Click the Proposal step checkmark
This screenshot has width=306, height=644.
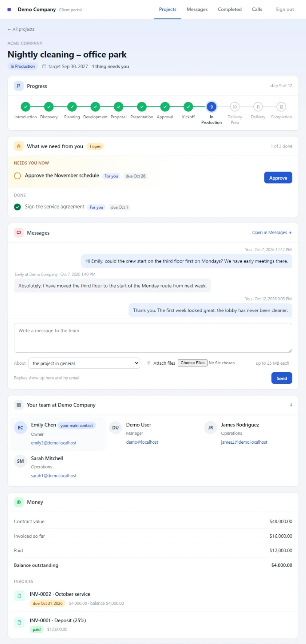click(119, 107)
